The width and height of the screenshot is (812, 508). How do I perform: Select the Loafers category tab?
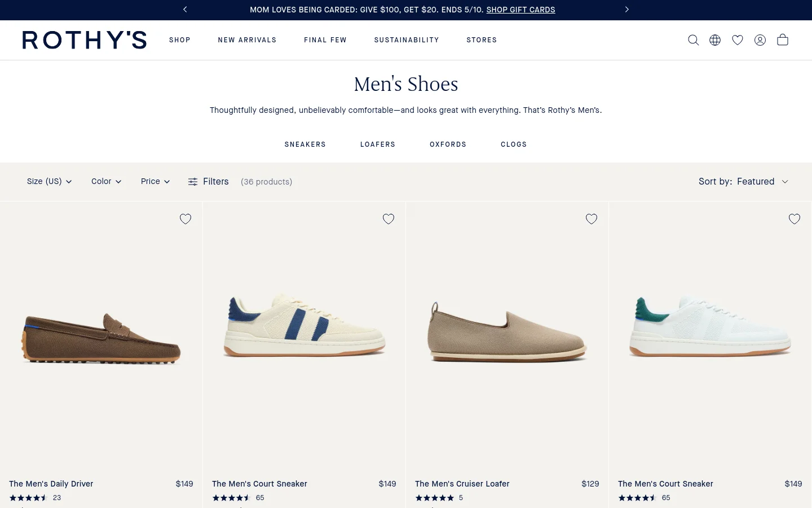[x=378, y=144]
